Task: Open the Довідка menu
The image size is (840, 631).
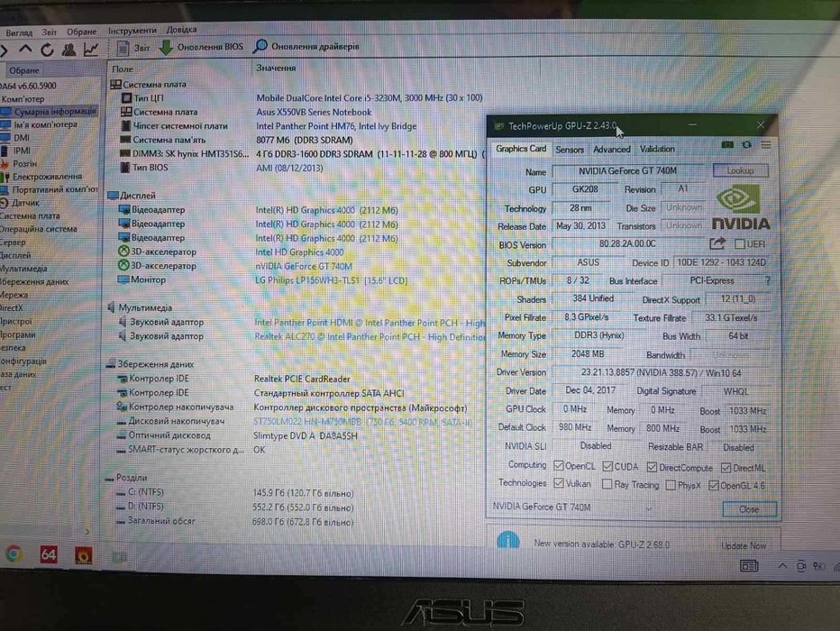Action: (181, 30)
